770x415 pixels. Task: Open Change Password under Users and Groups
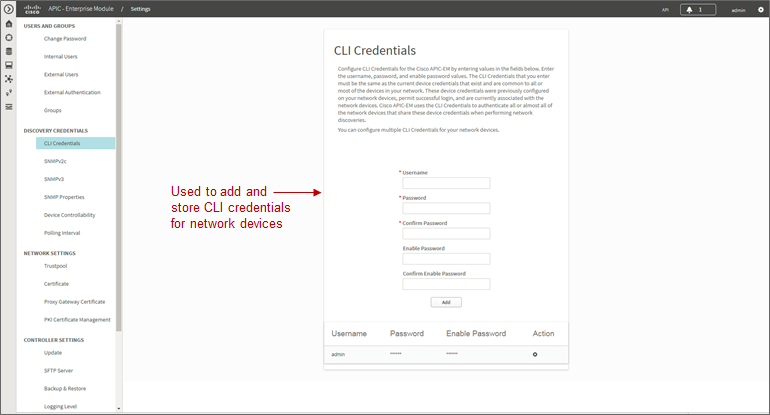point(65,39)
